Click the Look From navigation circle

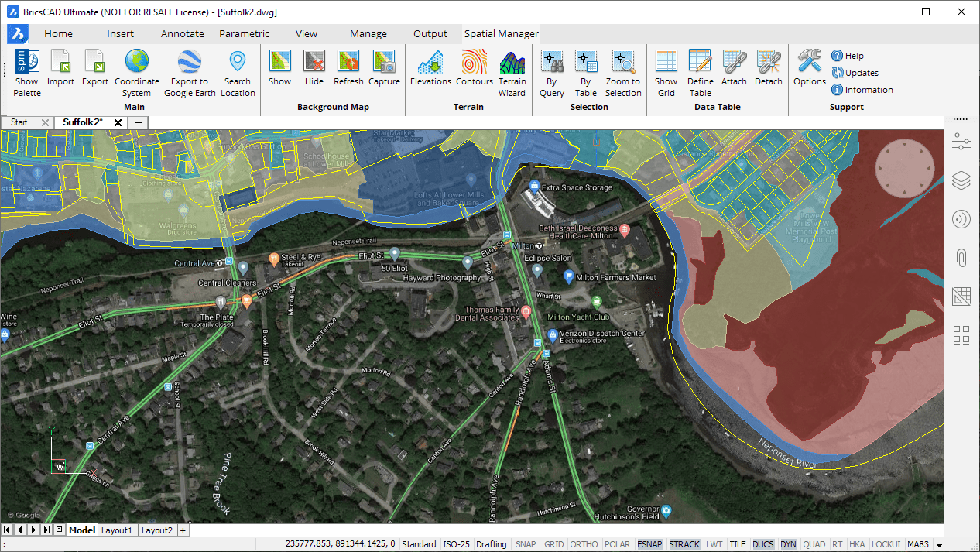904,168
